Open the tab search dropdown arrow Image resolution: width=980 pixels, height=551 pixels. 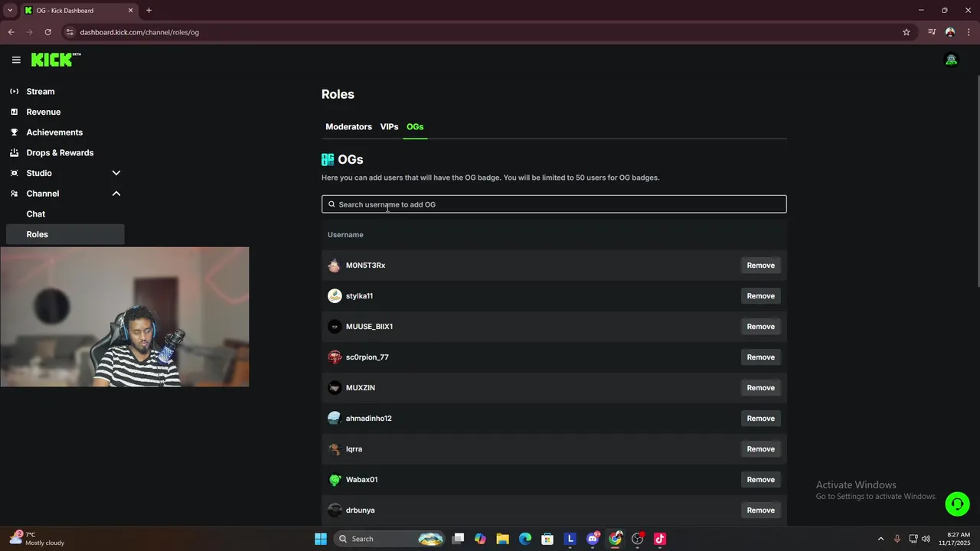10,11
